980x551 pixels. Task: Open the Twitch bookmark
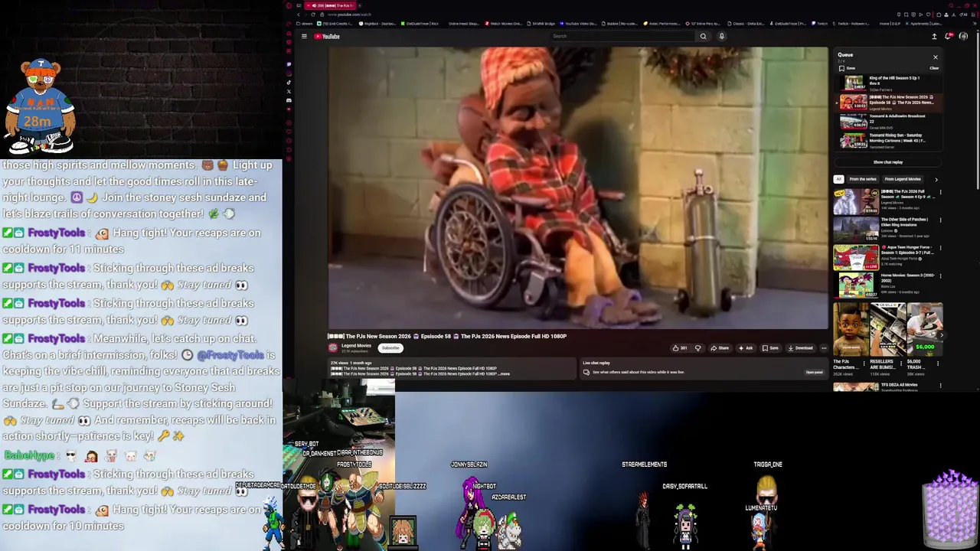coord(819,24)
